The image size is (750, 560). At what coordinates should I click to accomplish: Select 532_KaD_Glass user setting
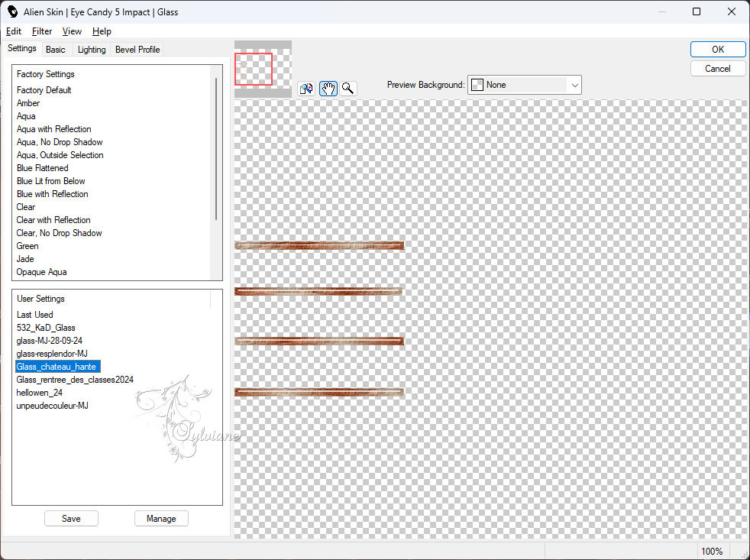[x=45, y=327]
